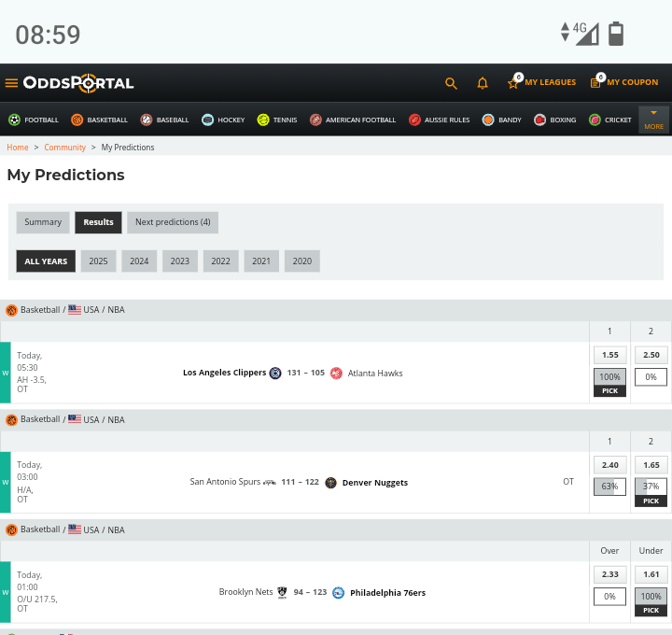The width and height of the screenshot is (672, 635).
Task: Open the hamburger menu icon
Action: coord(11,83)
